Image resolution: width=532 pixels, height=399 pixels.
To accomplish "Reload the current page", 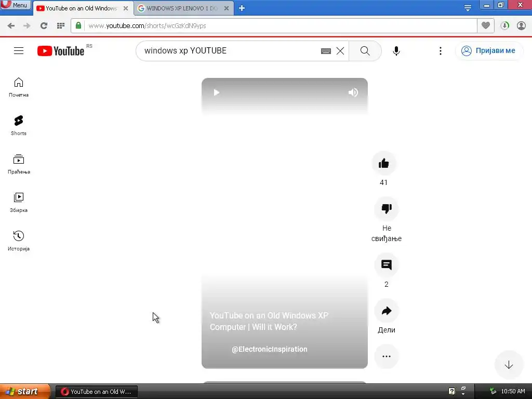I will point(44,25).
